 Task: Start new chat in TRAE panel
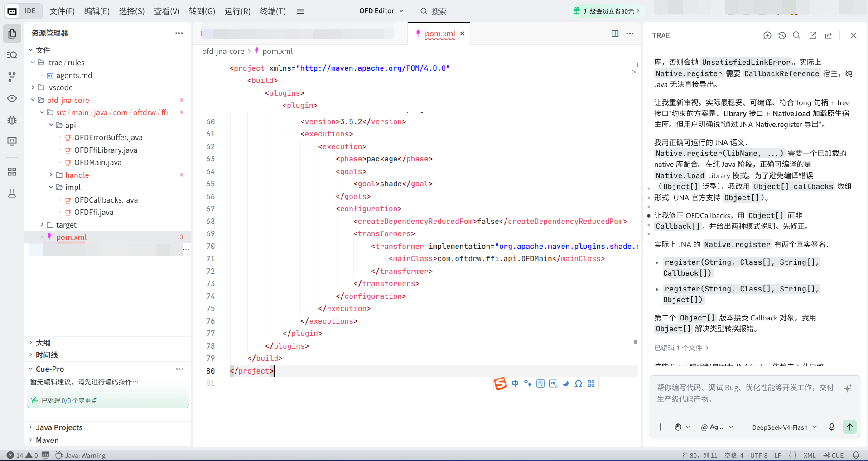(767, 35)
